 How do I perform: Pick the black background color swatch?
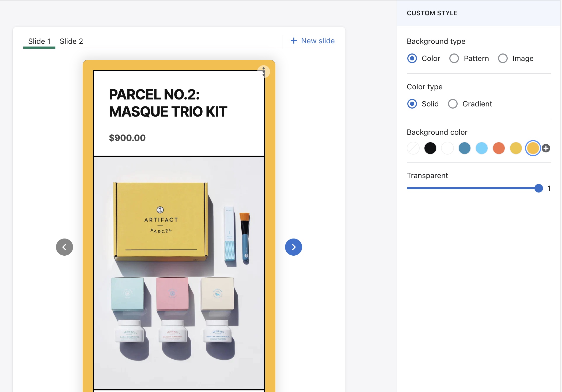[x=430, y=148]
